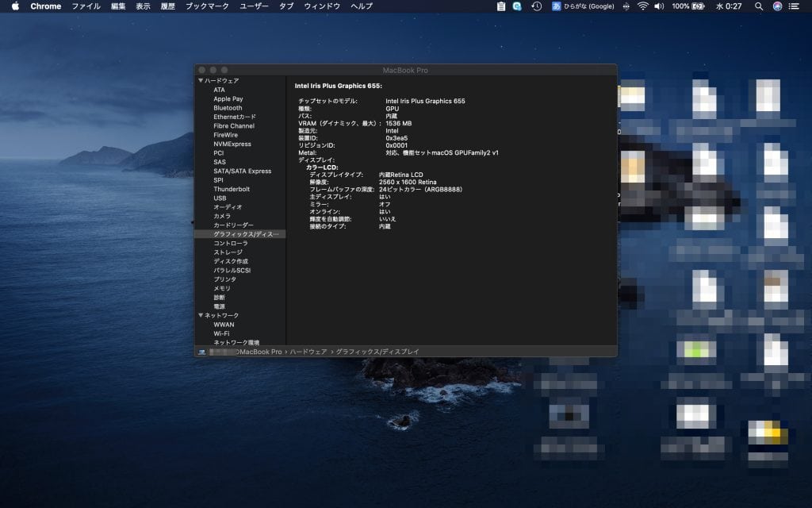Viewport: 812px width, 508px height.
Task: Select WWAN under network
Action: click(224, 325)
